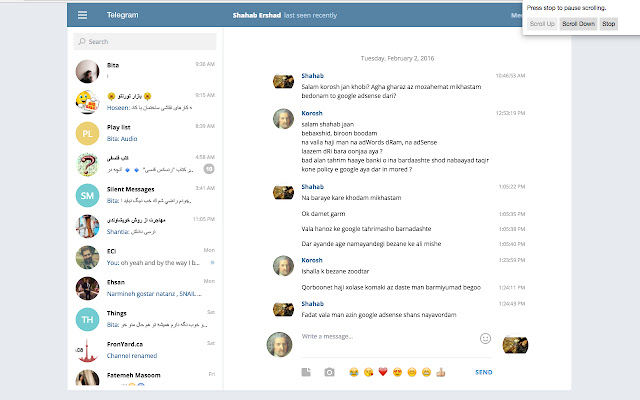
Task: Select the message 'Ok damet garm'
Action: (323, 213)
